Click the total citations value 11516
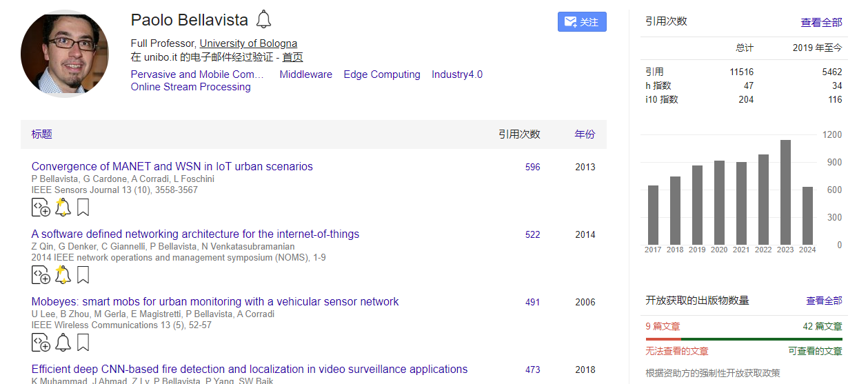The width and height of the screenshot is (868, 384). point(741,72)
